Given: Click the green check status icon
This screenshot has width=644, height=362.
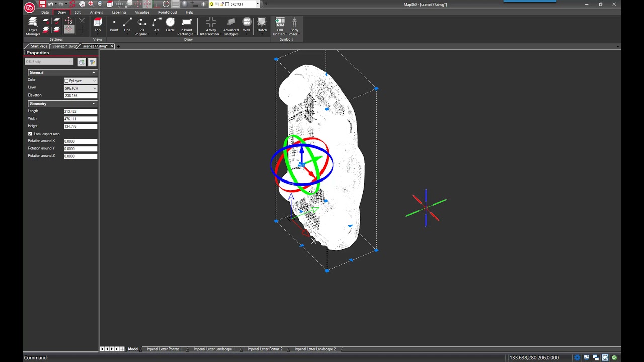Looking at the screenshot, I should coord(614,357).
